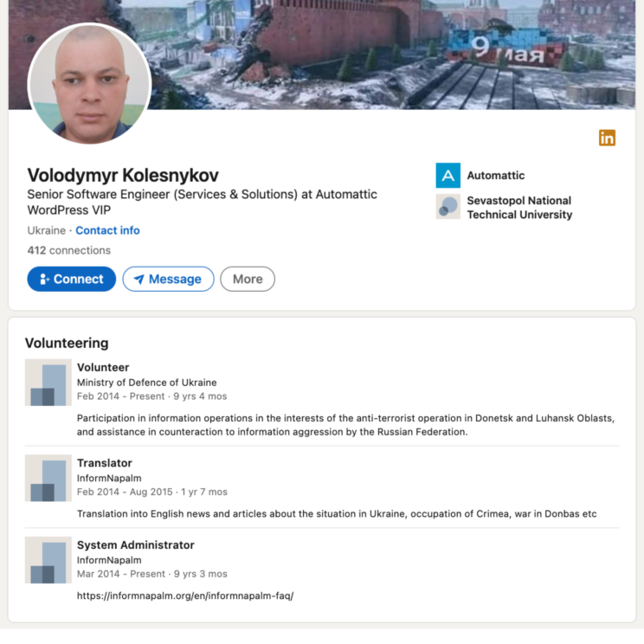
Task: Click the Ministry of Defence organization logo
Action: point(48,383)
